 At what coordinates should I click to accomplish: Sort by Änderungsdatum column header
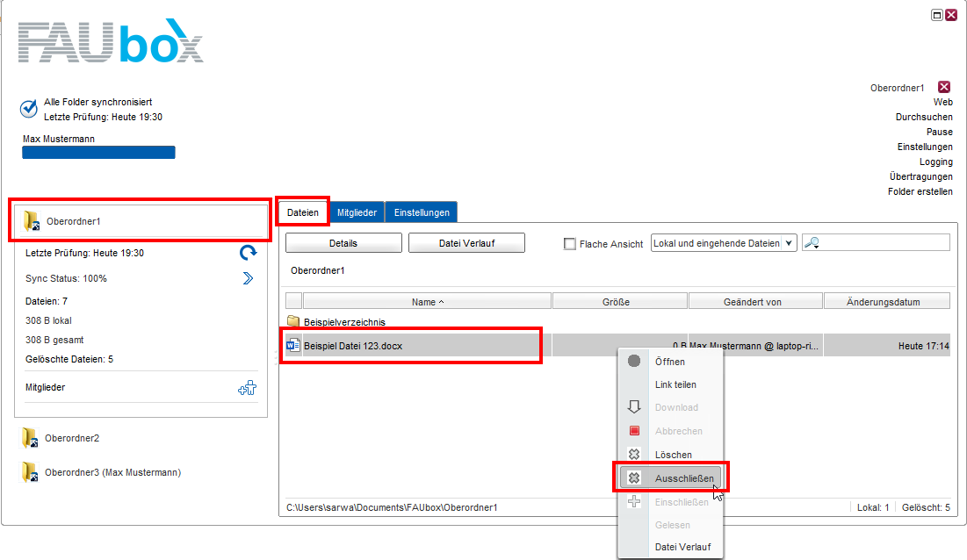[887, 301]
